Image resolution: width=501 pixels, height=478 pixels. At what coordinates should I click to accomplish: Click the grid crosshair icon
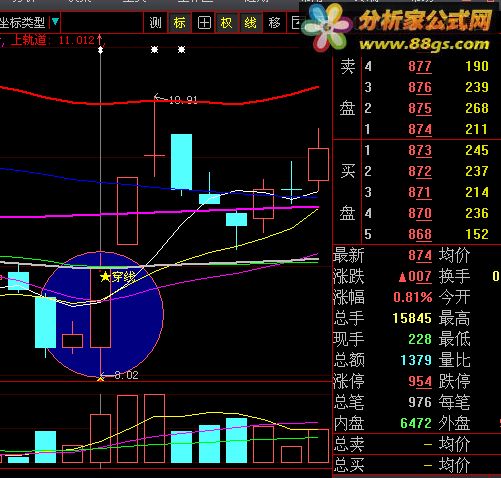pos(204,23)
